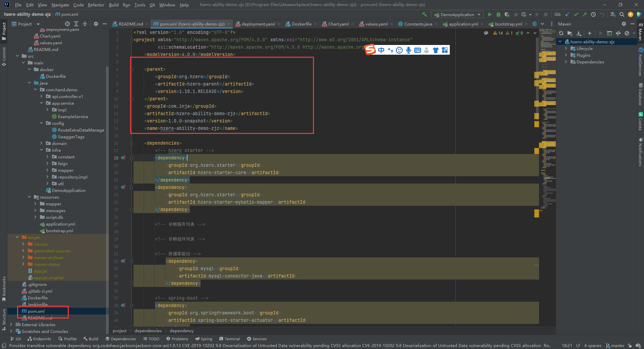
Task: Click the dependencies breadcrumb
Action: [x=148, y=331]
